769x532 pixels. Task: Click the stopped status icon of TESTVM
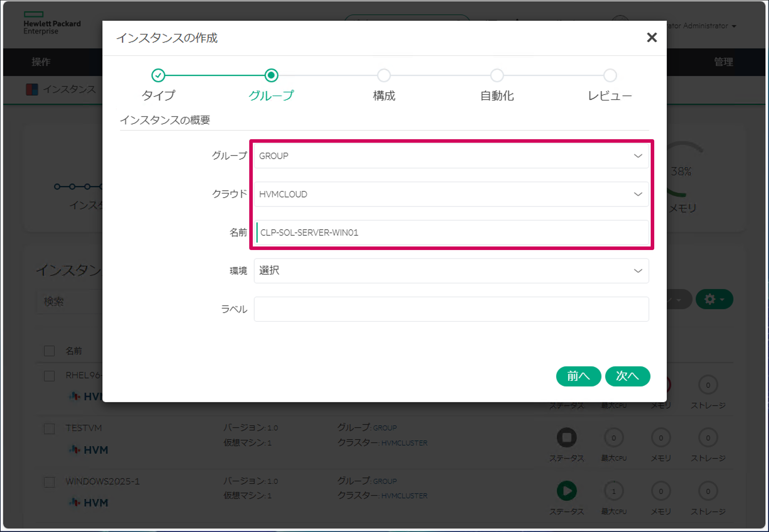pos(567,438)
